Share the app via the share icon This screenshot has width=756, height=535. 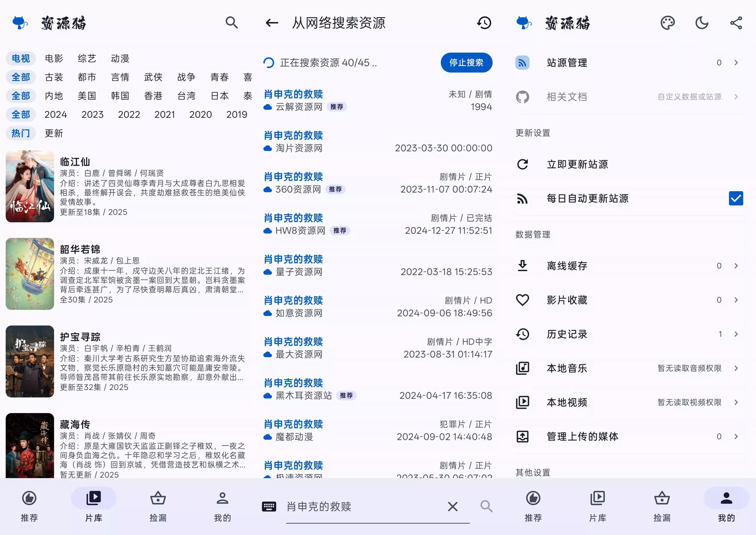pyautogui.click(x=736, y=23)
